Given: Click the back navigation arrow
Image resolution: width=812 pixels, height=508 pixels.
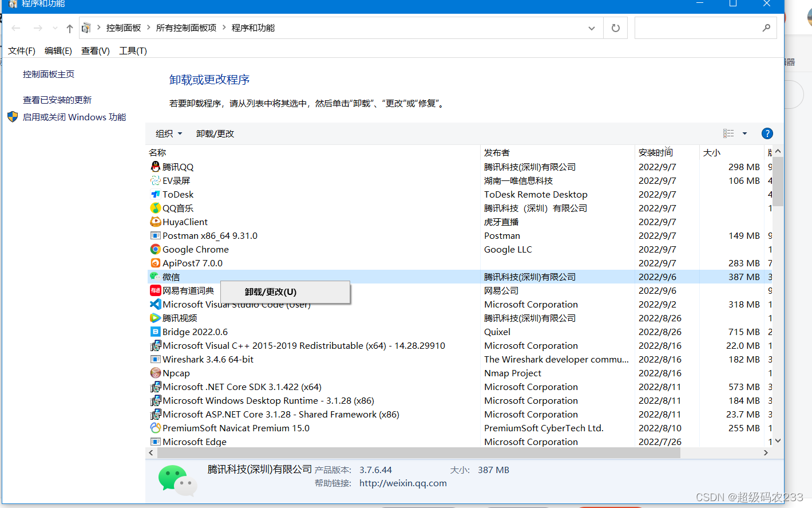Looking at the screenshot, I should pos(16,28).
